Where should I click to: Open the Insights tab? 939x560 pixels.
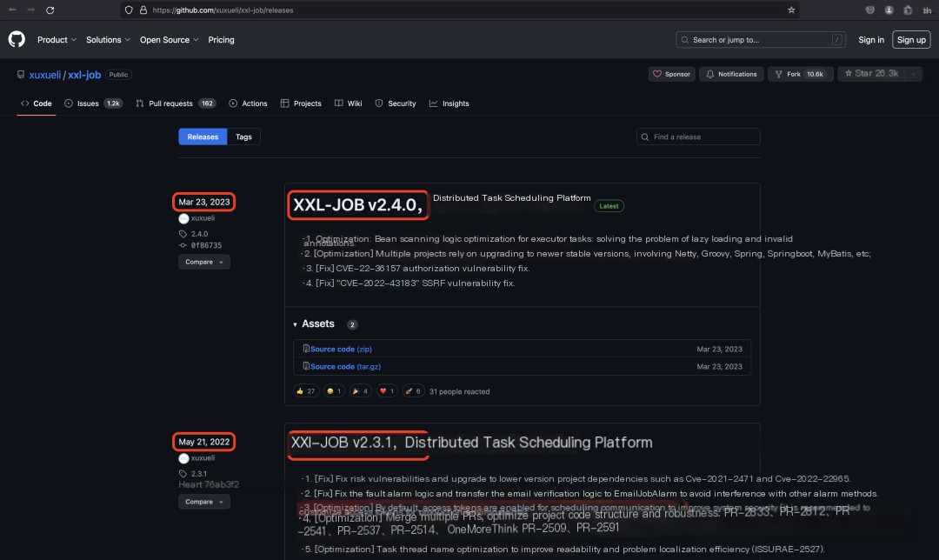450,103
